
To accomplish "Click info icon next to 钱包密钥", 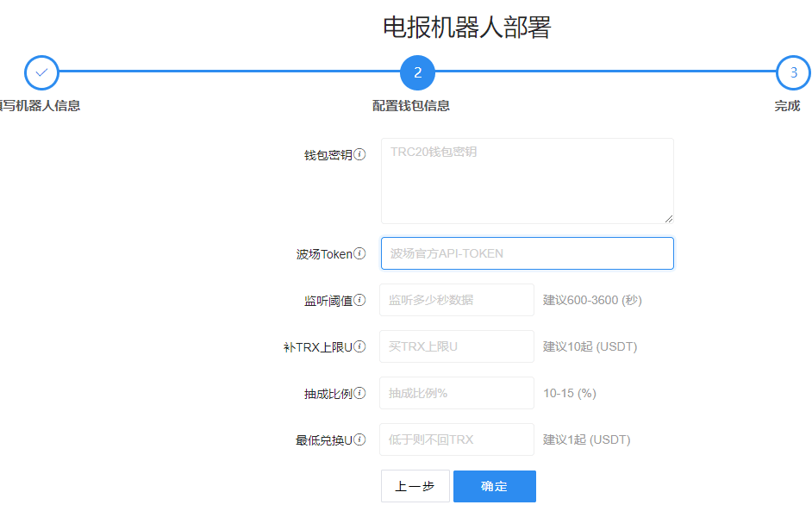I will [360, 155].
